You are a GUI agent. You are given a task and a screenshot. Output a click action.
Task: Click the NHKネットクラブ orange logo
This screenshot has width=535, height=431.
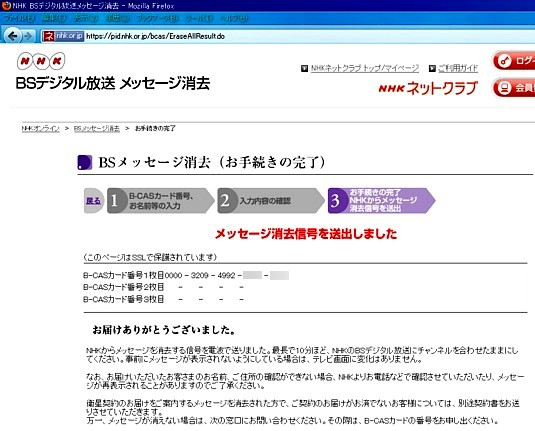tap(428, 88)
